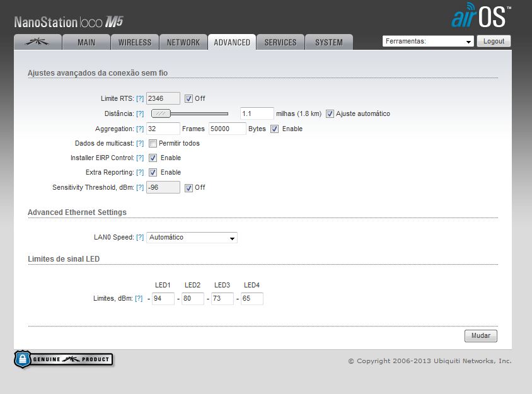Open the Ubiquiti logo tab
The image size is (532, 394).
pyautogui.click(x=38, y=42)
